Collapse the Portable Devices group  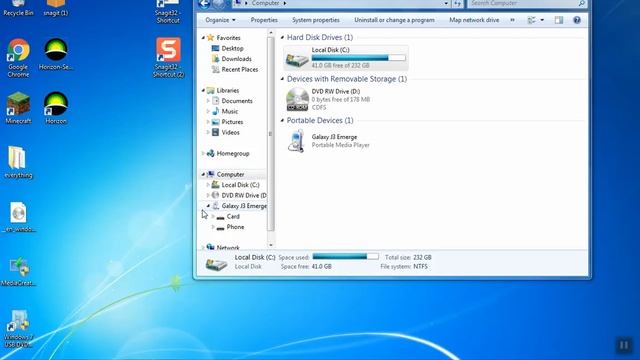click(x=282, y=120)
